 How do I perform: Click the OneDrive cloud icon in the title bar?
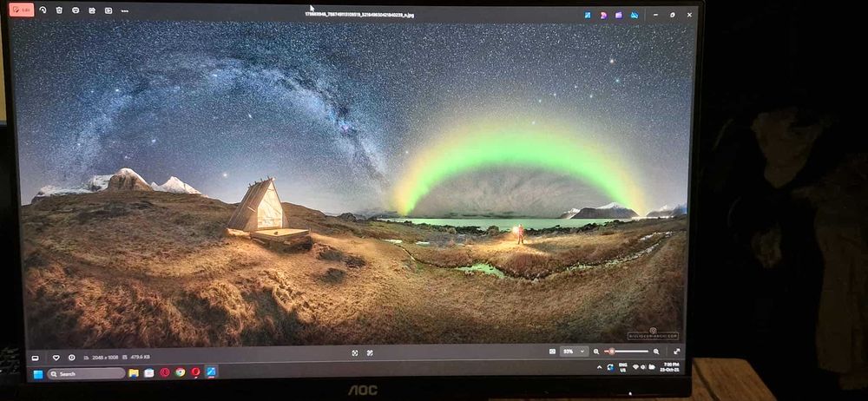point(635,15)
